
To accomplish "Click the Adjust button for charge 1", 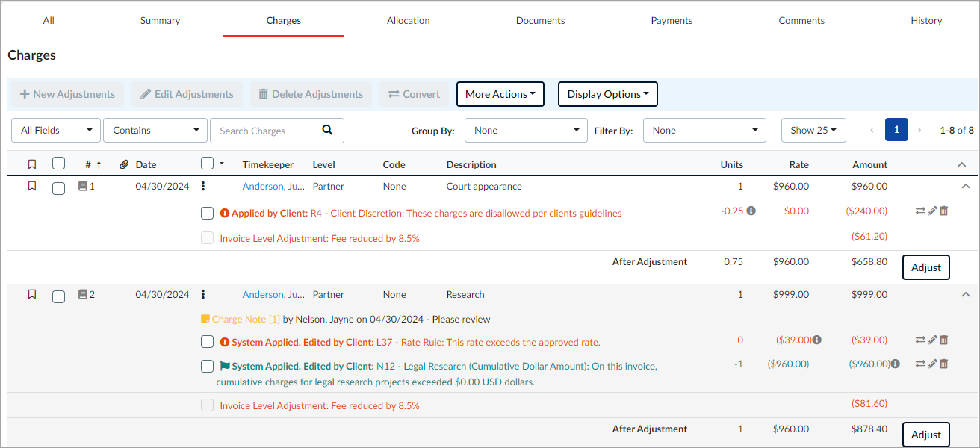I will click(926, 267).
